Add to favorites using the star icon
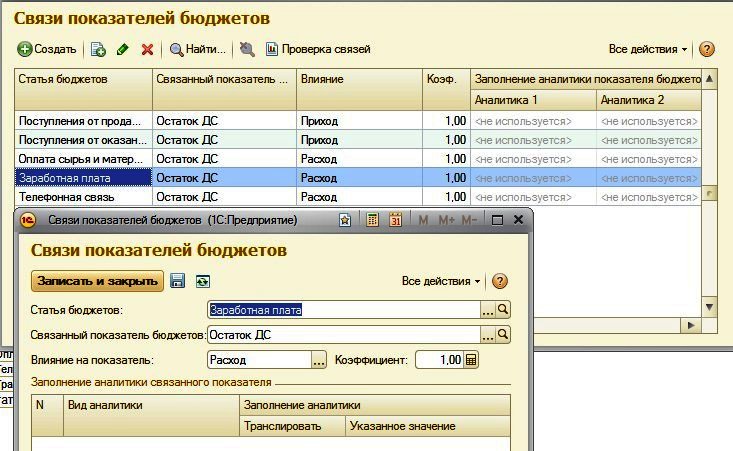Viewport: 733px width, 451px height. coord(345,219)
